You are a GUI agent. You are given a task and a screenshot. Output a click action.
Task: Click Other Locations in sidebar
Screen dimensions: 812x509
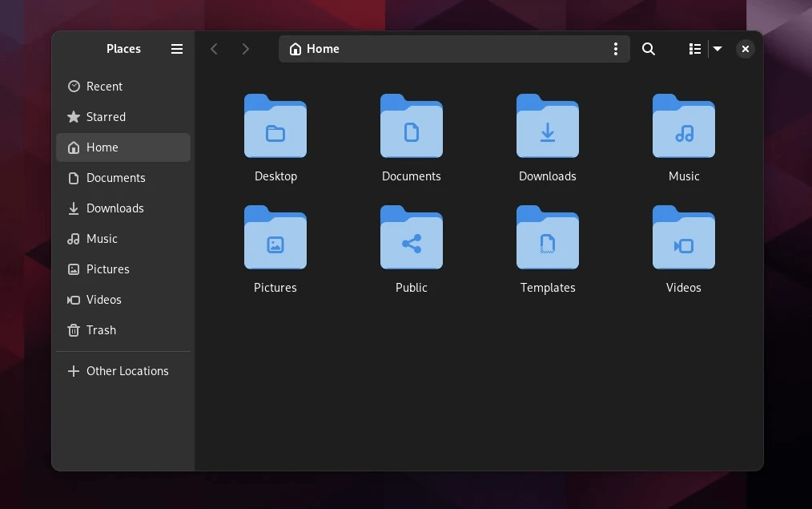click(127, 371)
